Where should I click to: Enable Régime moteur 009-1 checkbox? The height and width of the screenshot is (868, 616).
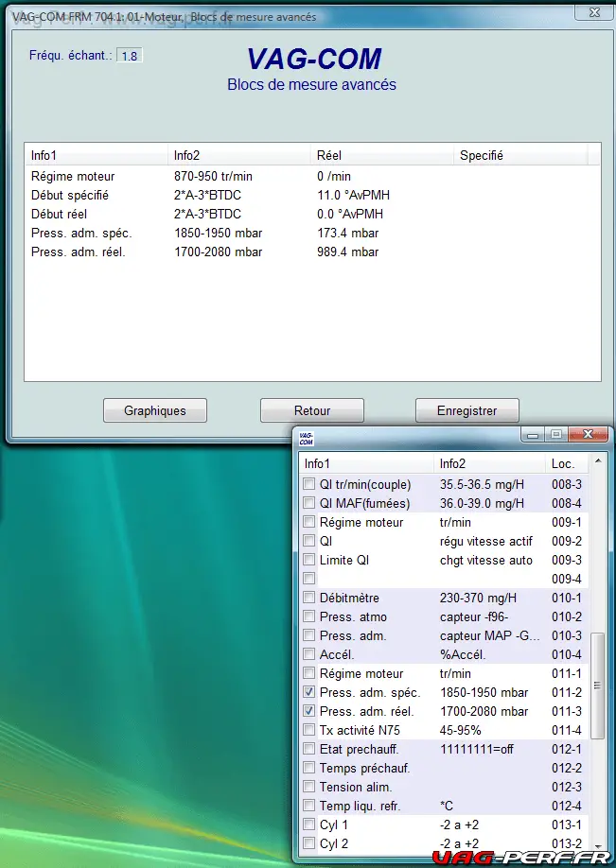tap(309, 522)
